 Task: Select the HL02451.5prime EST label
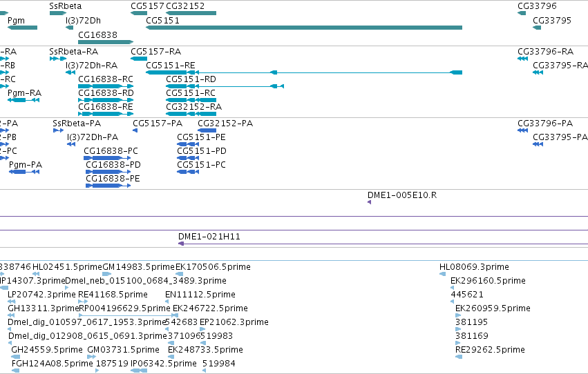click(67, 267)
